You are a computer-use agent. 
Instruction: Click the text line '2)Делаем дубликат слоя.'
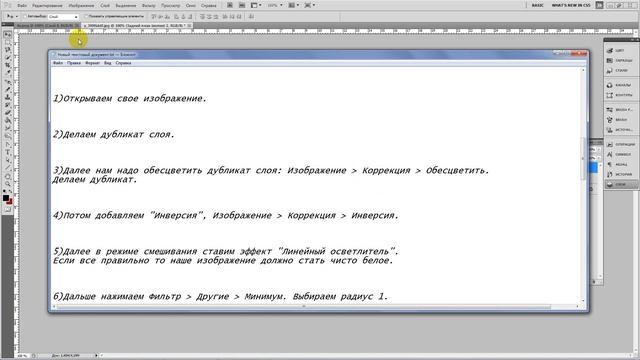113,134
